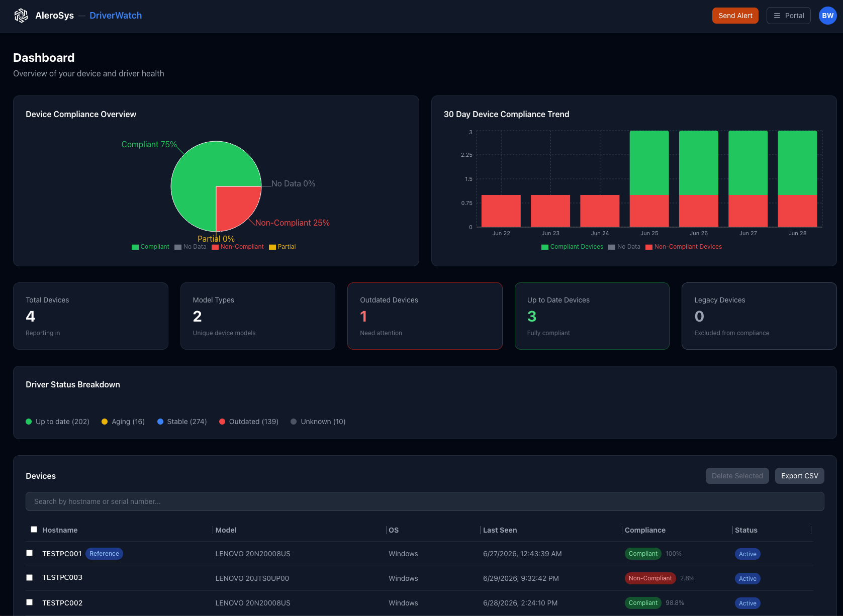
Task: Toggle Partial legend swatch in pie chart
Action: pos(272,247)
